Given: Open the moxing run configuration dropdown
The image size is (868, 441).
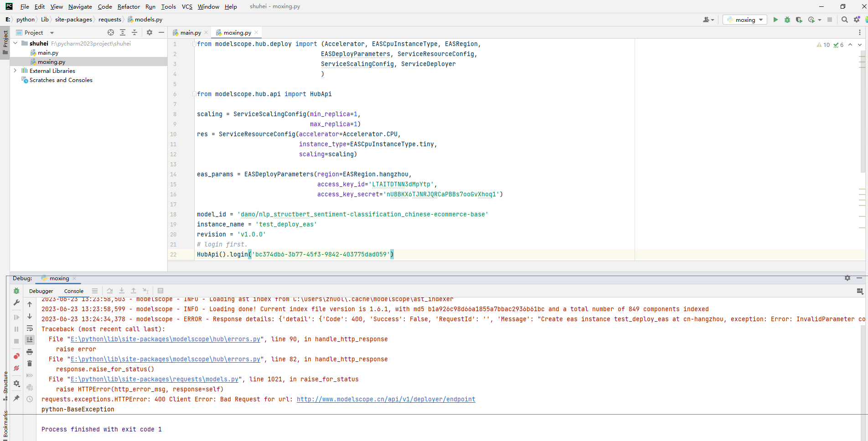Looking at the screenshot, I should click(745, 20).
